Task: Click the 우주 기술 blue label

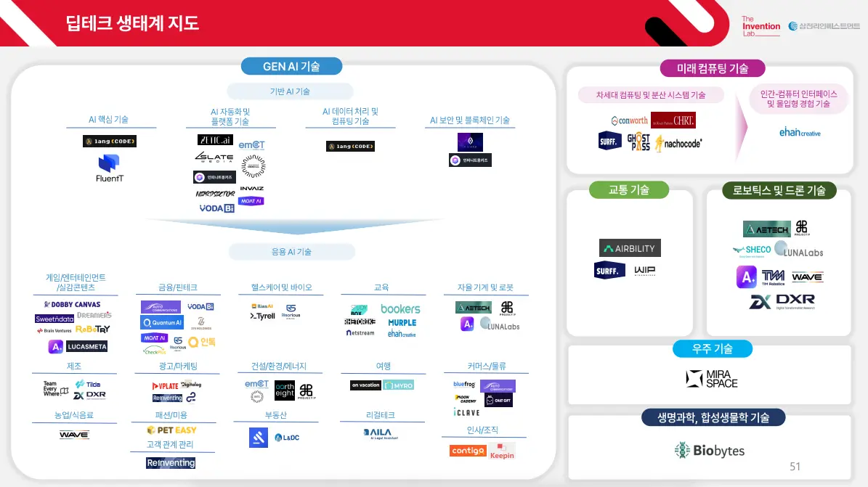Action: (x=713, y=348)
